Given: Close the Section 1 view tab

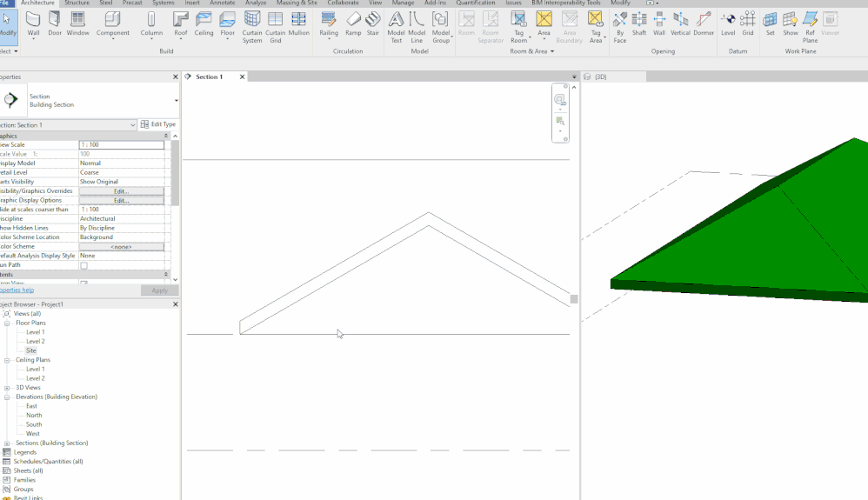Looking at the screenshot, I should click(x=242, y=77).
